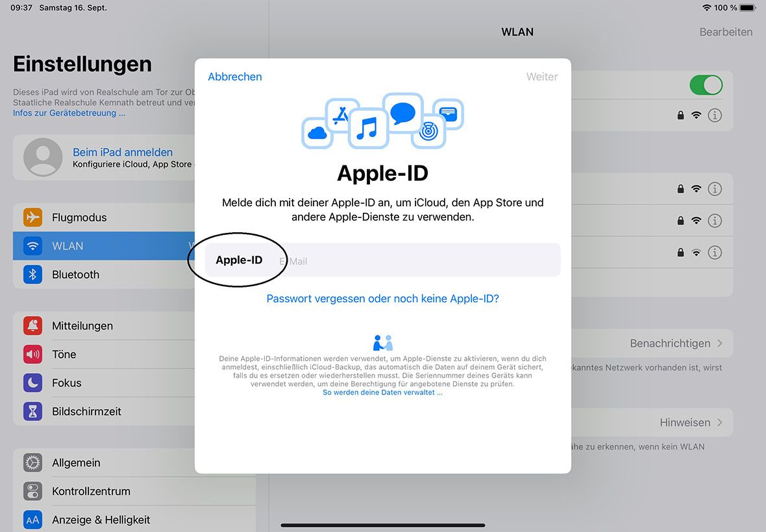Viewport: 766px width, 532px height.
Task: Tap Abbrechen in the Apple-ID dialog
Action: [x=235, y=77]
